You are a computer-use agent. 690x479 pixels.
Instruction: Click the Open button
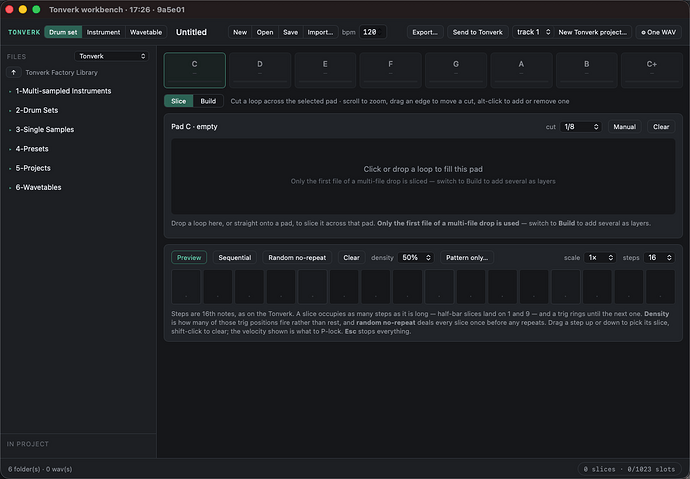[x=265, y=32]
